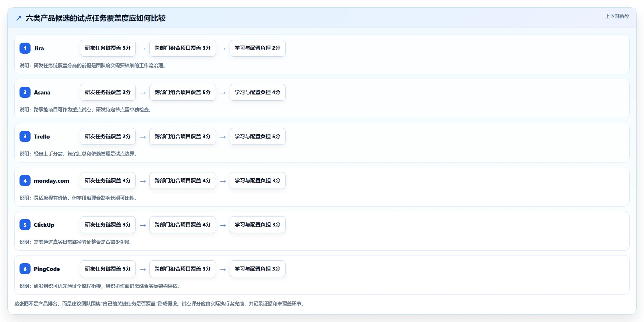Click Trello's note about 轻量上手分高
Image resolution: width=644 pixels, height=322 pixels.
[79, 154]
